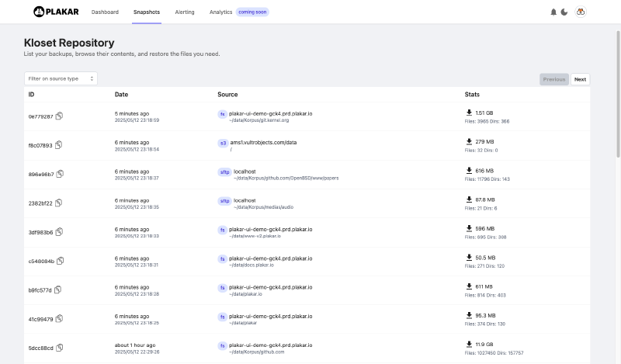621x364 pixels.
Task: Click the coming soon badge
Action: [252, 12]
